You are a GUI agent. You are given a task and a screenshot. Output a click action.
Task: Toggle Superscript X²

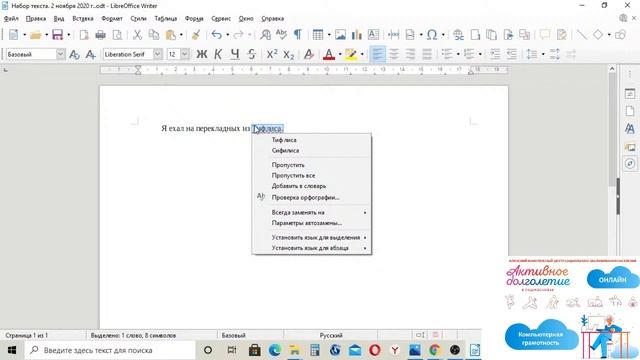point(272,54)
